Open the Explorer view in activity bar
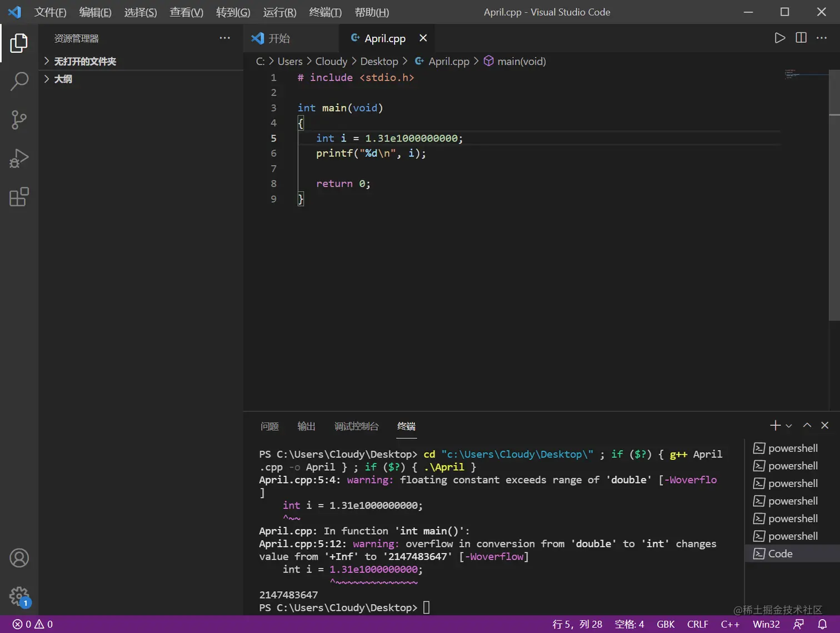Screen dimensions: 840x633 coord(19,43)
